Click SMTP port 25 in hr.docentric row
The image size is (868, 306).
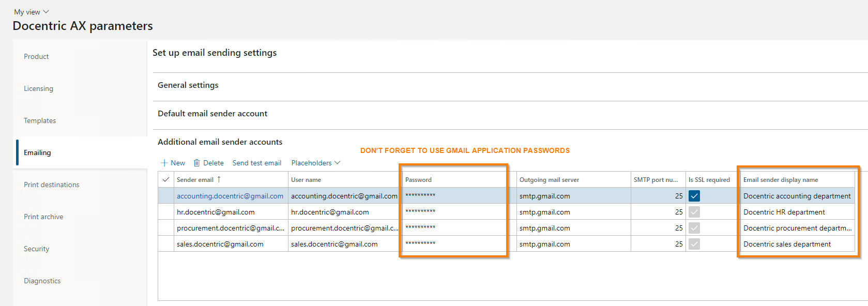658,212
